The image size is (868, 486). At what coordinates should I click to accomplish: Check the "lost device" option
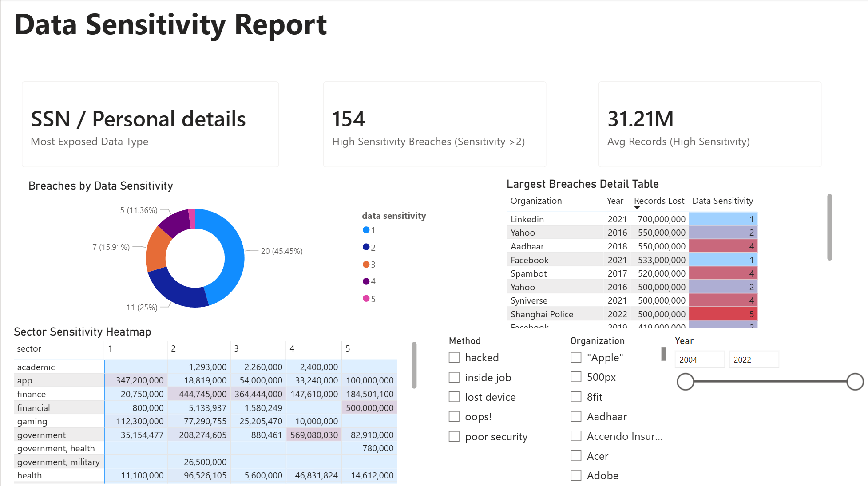click(x=453, y=396)
